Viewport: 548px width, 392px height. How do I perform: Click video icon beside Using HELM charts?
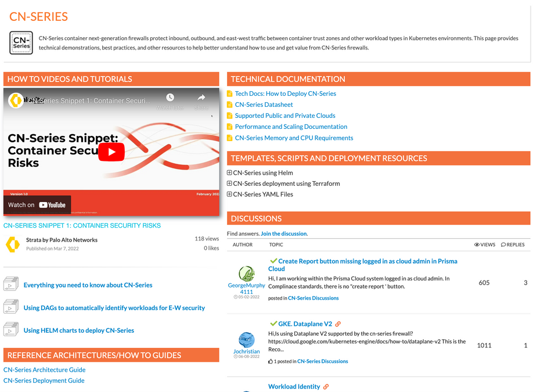coord(11,329)
